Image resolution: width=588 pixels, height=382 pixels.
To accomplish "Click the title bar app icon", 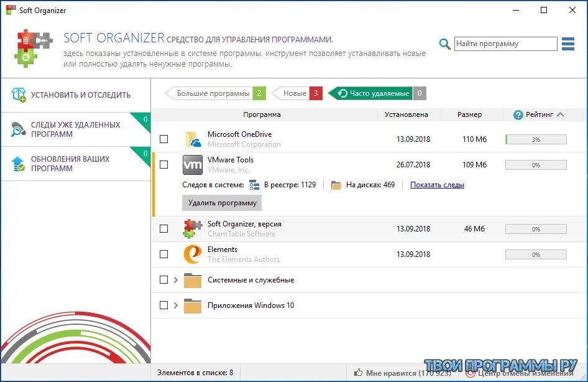I will (11, 10).
